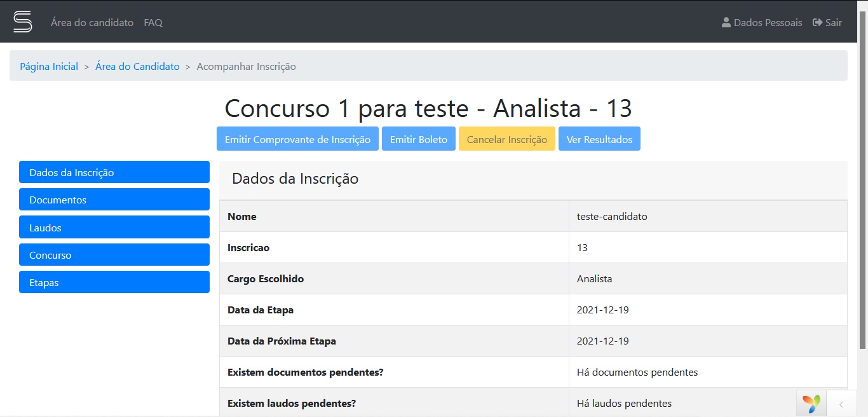Viewport: 868px width, 417px height.
Task: Open Área do candidato in navbar
Action: click(92, 23)
